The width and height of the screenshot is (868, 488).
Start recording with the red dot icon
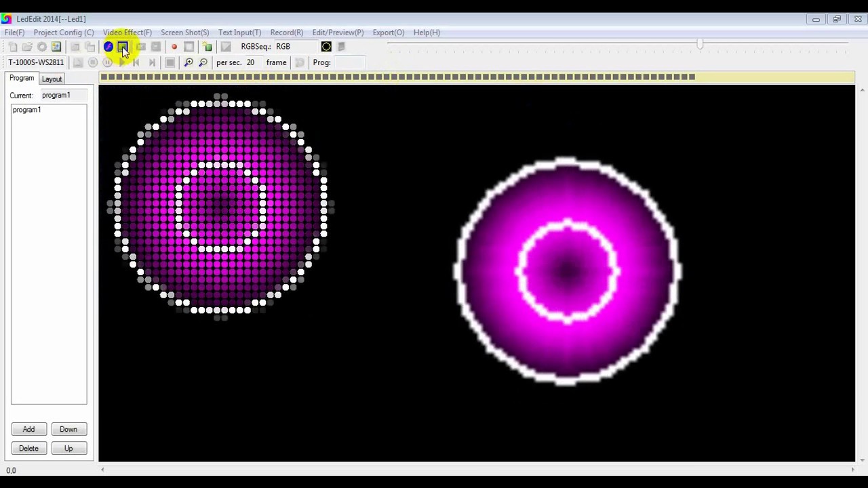(x=174, y=47)
